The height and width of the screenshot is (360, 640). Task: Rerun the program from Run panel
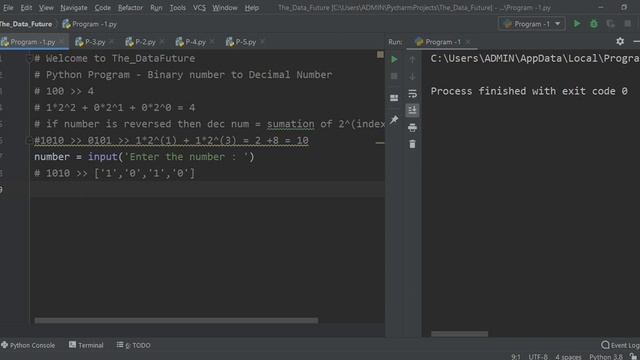tap(394, 60)
